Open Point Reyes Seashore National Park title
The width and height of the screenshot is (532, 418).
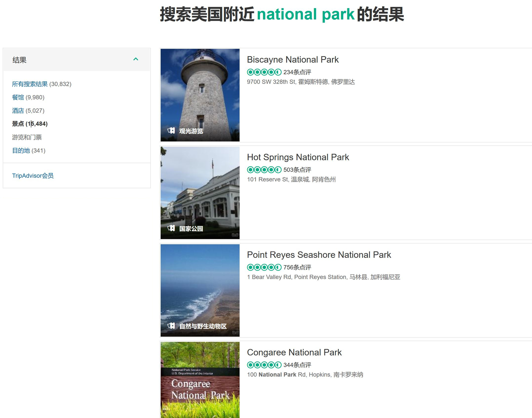click(319, 255)
